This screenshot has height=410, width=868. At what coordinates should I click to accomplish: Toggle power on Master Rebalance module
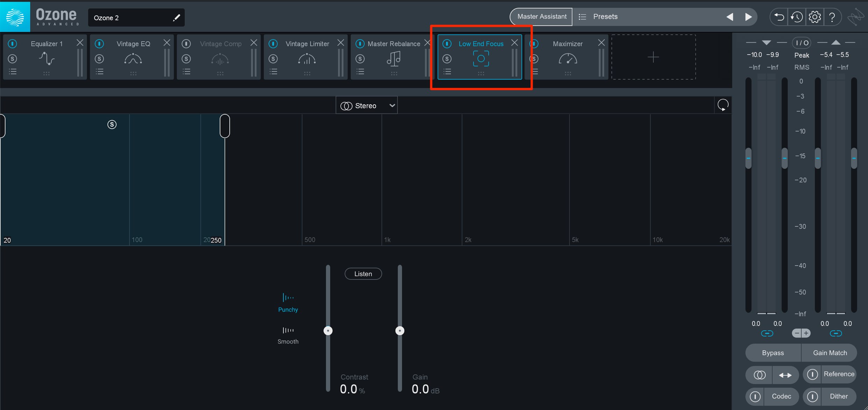point(360,44)
